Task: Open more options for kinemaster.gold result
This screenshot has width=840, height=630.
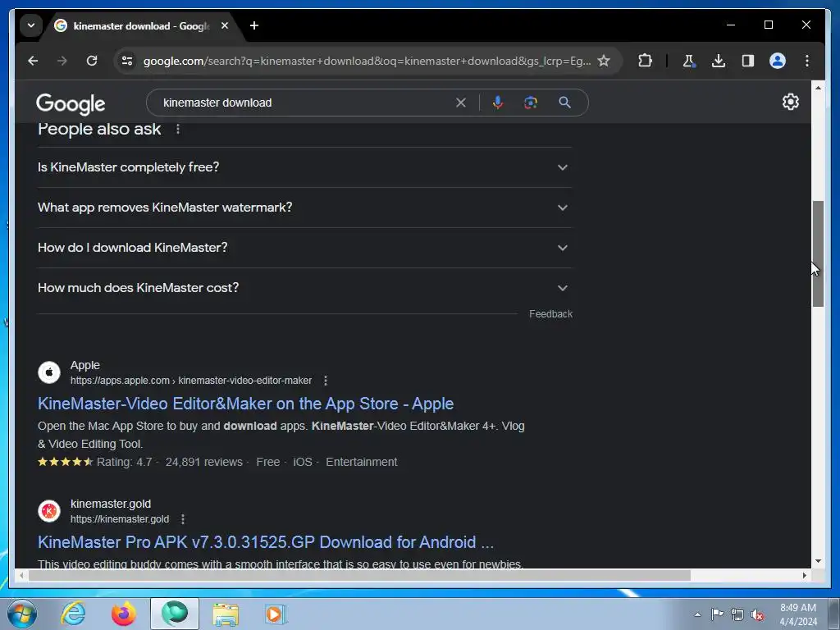Action: (x=183, y=519)
